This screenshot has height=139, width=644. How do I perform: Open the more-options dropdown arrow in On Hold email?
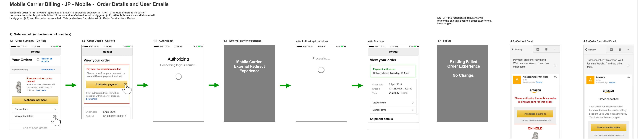(x=555, y=49)
